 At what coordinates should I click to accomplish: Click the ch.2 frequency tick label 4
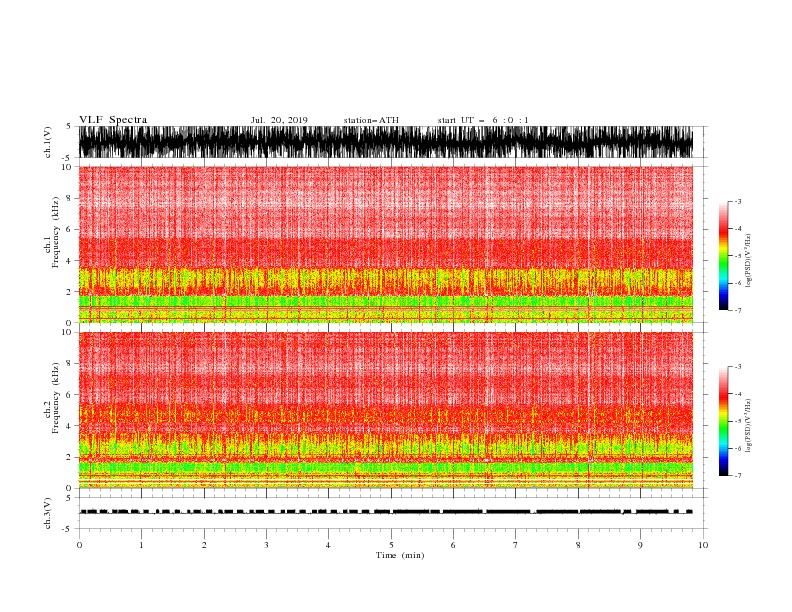coord(70,426)
